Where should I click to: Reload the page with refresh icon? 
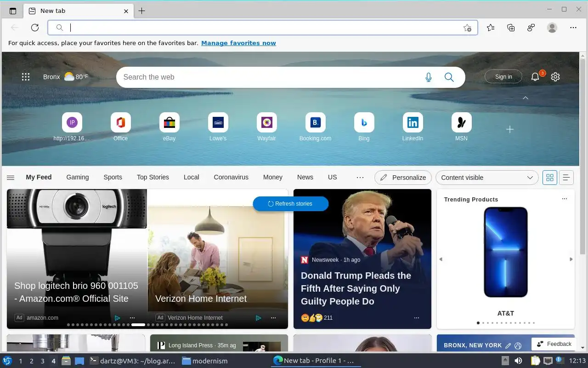35,28
